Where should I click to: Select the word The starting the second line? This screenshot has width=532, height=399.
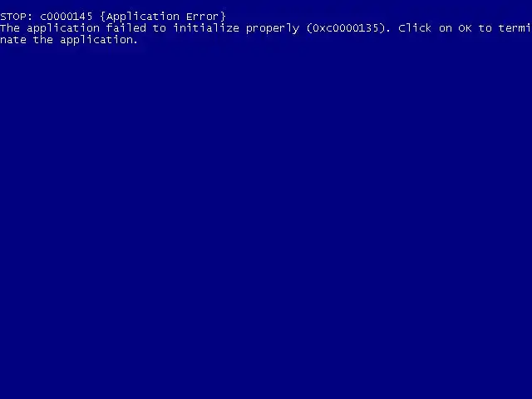click(10, 27)
